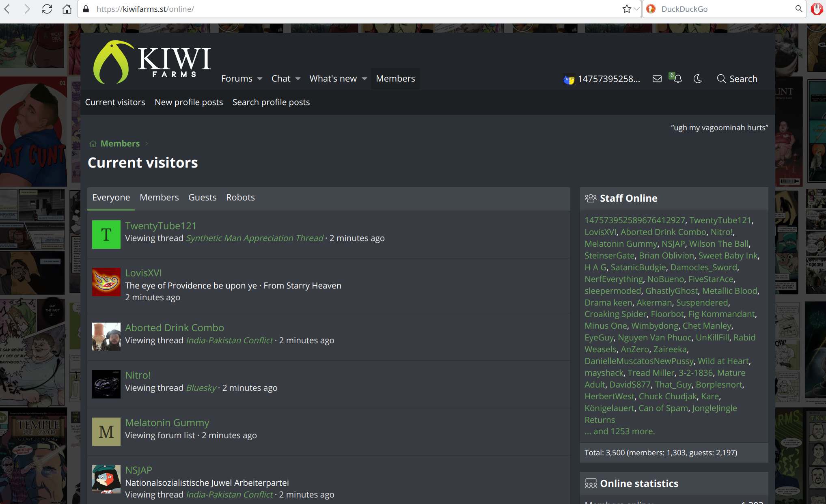826x504 pixels.
Task: Open New profile posts link
Action: point(189,102)
